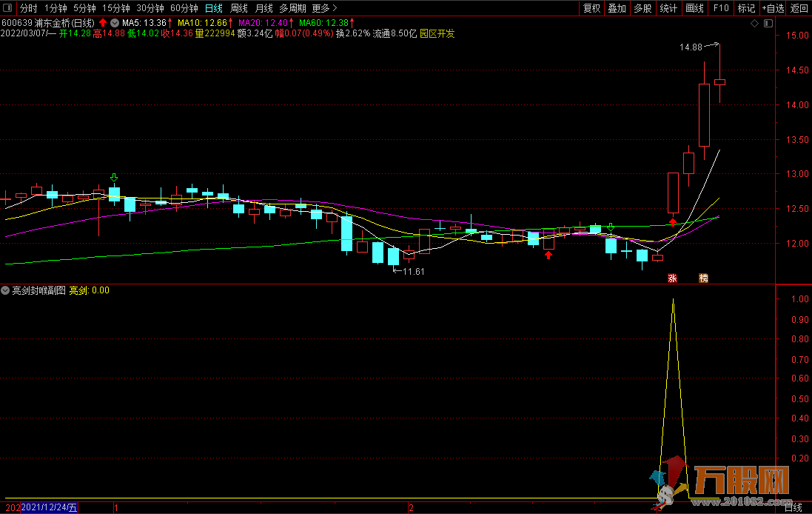Click the green down arrow above the January candle

[114, 178]
